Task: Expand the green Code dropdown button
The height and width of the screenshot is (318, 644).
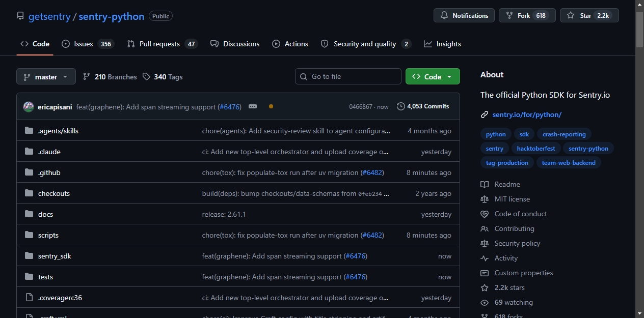Action: pos(433,76)
